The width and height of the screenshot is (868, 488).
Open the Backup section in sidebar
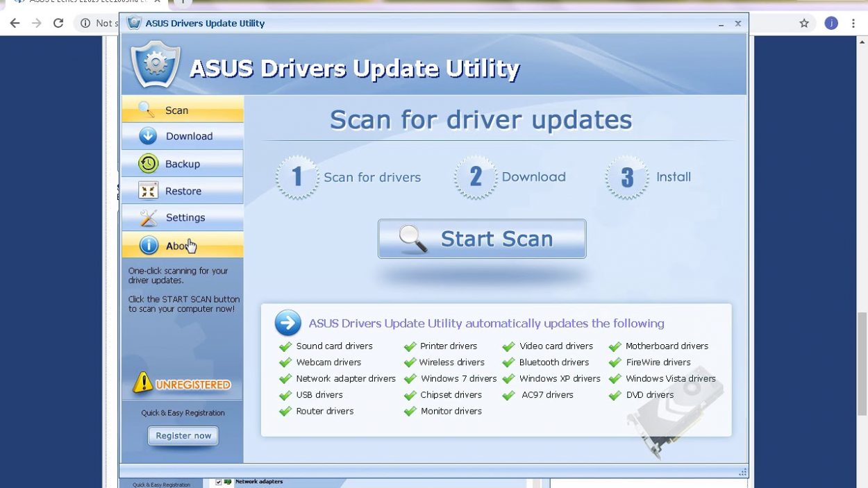pyautogui.click(x=183, y=164)
